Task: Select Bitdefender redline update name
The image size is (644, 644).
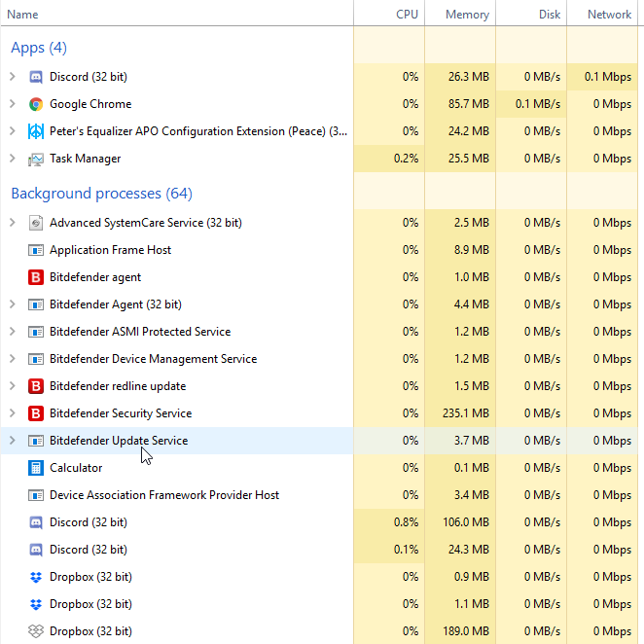Action: 118,386
